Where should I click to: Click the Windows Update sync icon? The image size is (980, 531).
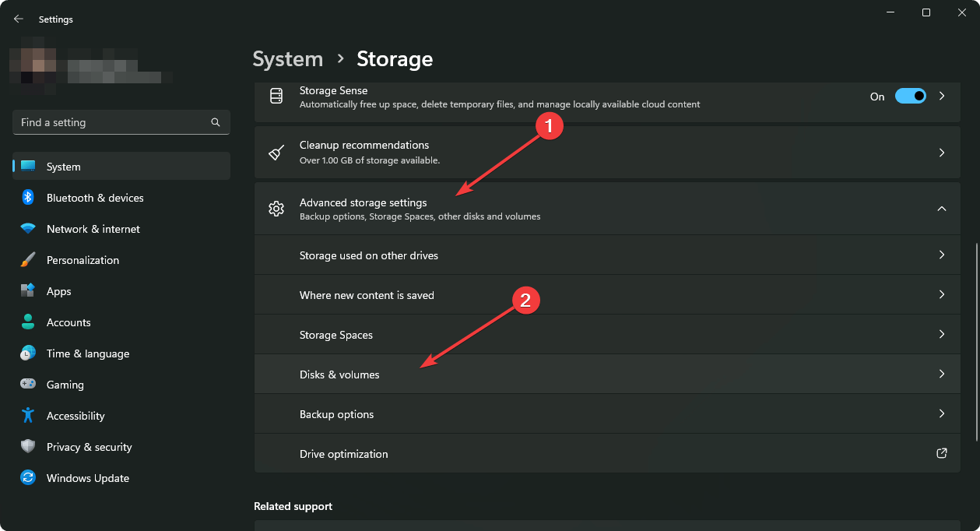point(28,478)
